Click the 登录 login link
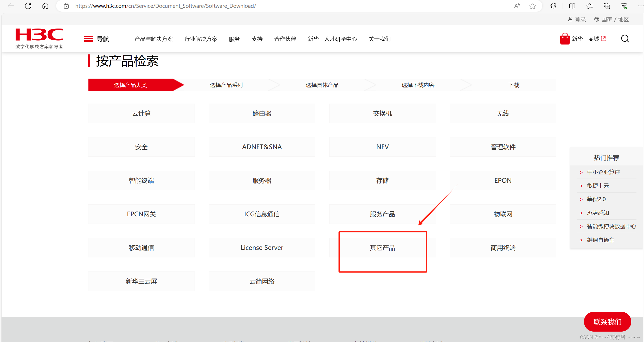The image size is (644, 342). tap(577, 19)
